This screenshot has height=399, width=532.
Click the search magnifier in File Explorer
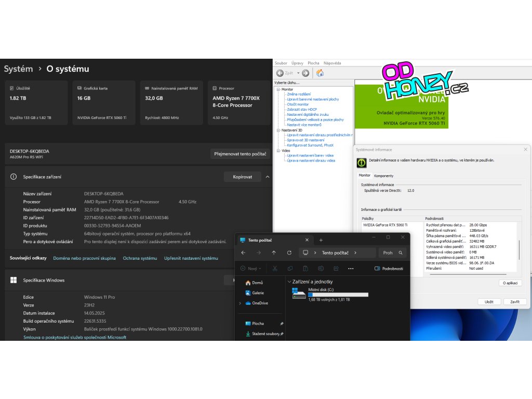pyautogui.click(x=401, y=253)
